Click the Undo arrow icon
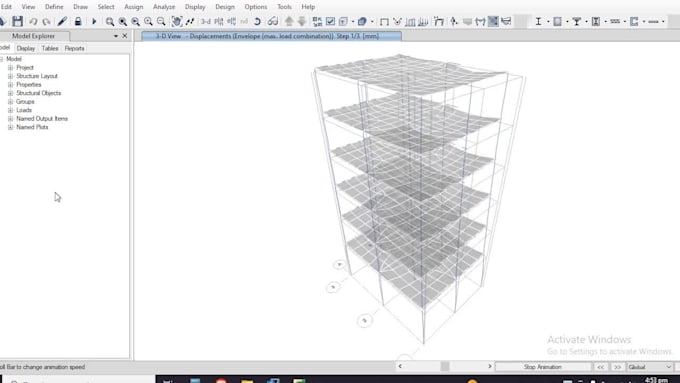This screenshot has width=680, height=383. pyautogui.click(x=33, y=21)
